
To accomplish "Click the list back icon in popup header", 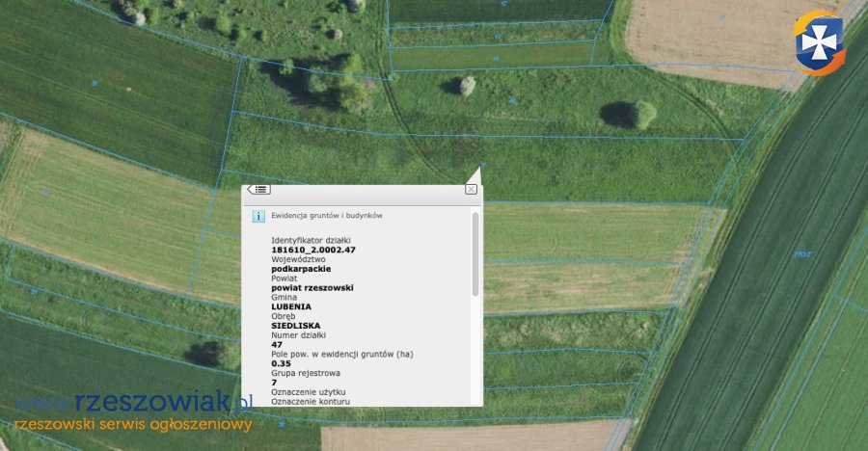I will pos(258,190).
